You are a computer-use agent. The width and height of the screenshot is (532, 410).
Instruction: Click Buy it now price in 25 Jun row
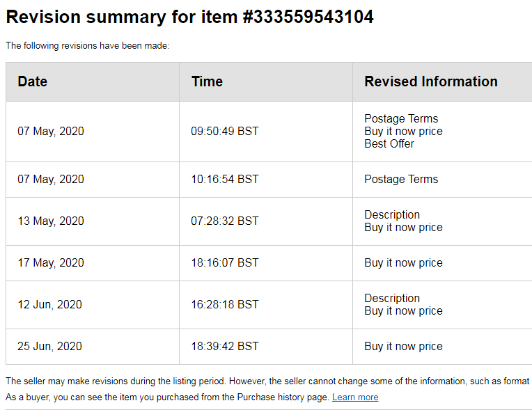tap(403, 346)
